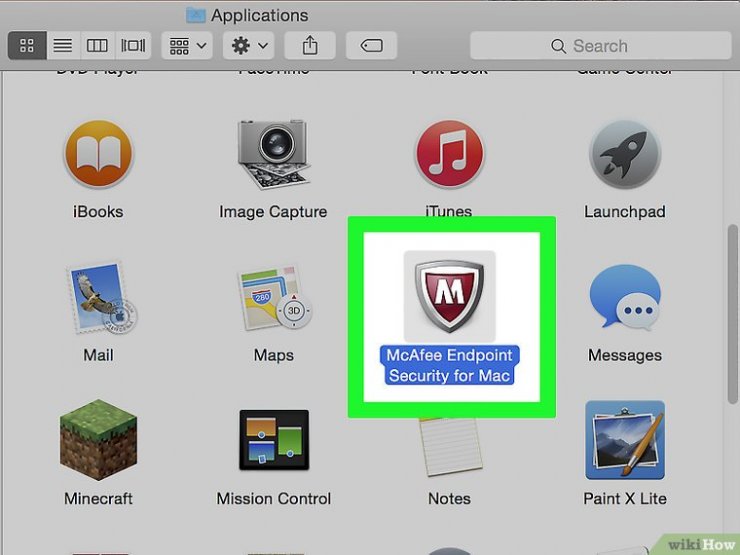
Task: Click the Search field
Action: (600, 45)
